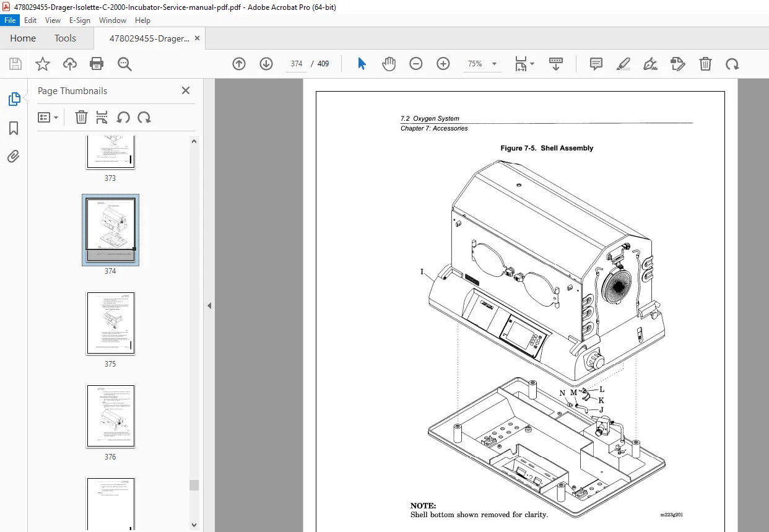Upload file to cloud icon
Image resolution: width=769 pixels, height=532 pixels.
pos(70,64)
